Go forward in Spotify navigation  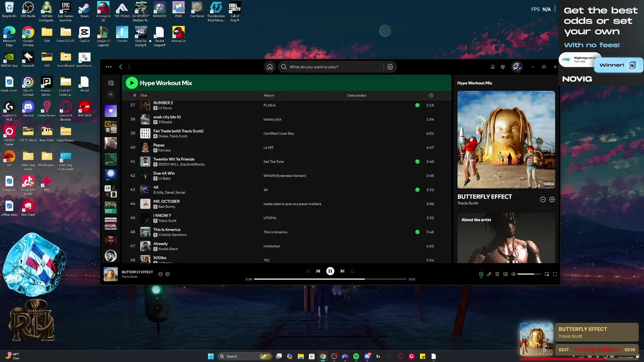[129, 67]
